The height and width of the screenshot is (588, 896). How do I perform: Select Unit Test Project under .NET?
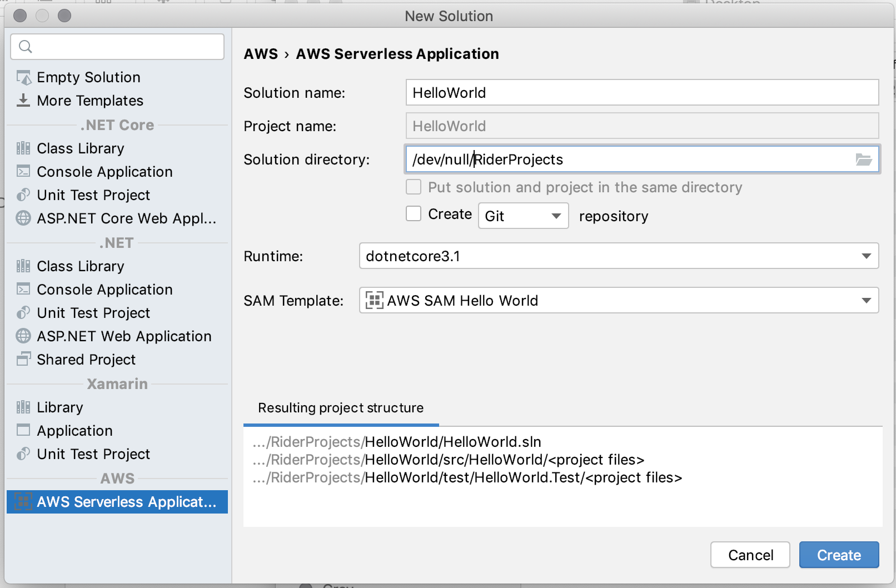click(x=117, y=313)
